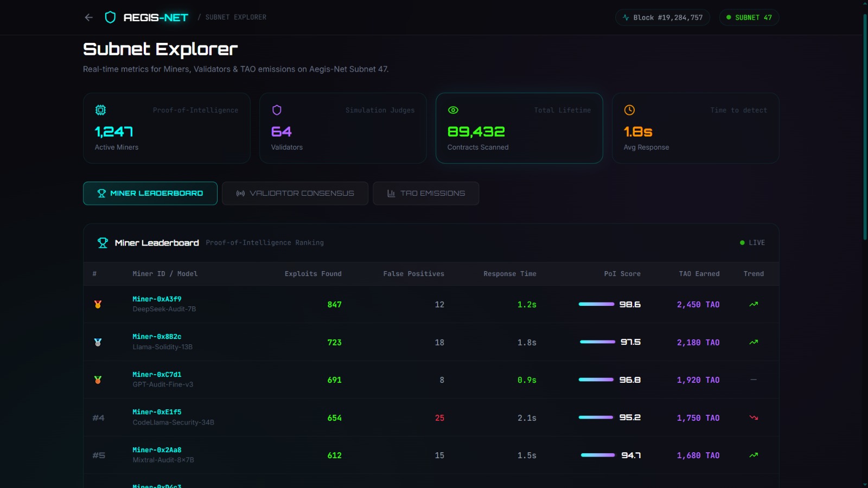Click the trophy icon beside Miner Leaderboard heading
This screenshot has width=868, height=488.
tap(103, 243)
